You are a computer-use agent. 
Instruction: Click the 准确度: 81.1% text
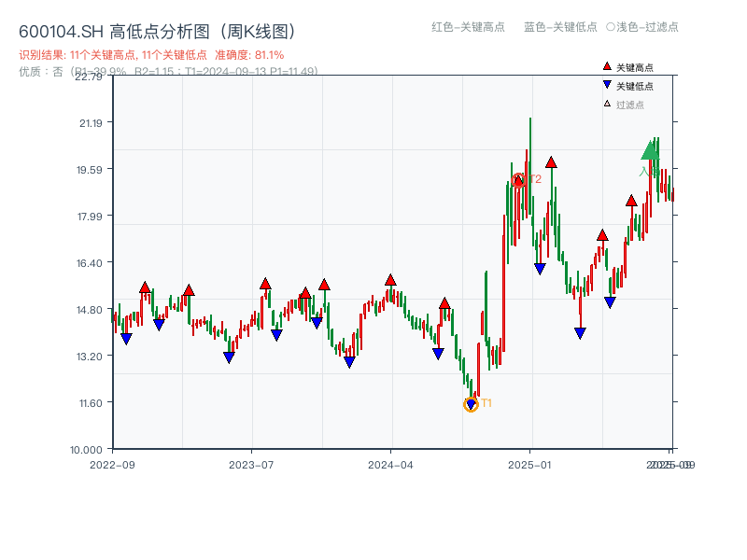pyautogui.click(x=249, y=55)
